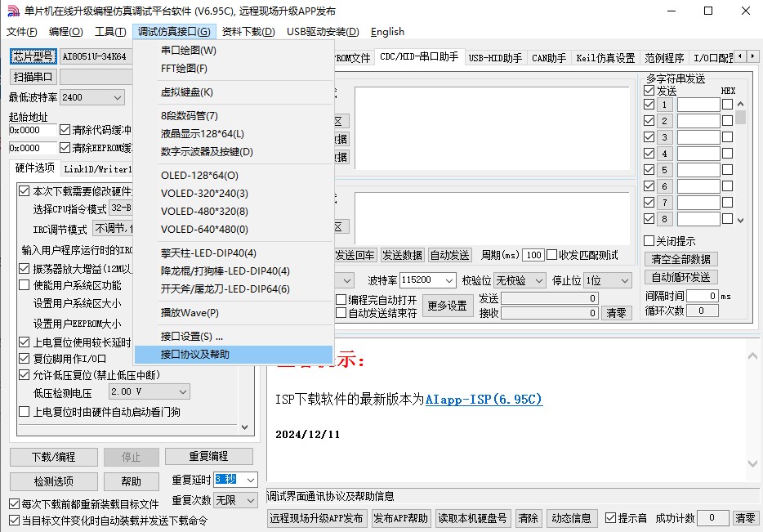Click the 周期(ms) input field

pos(533,255)
